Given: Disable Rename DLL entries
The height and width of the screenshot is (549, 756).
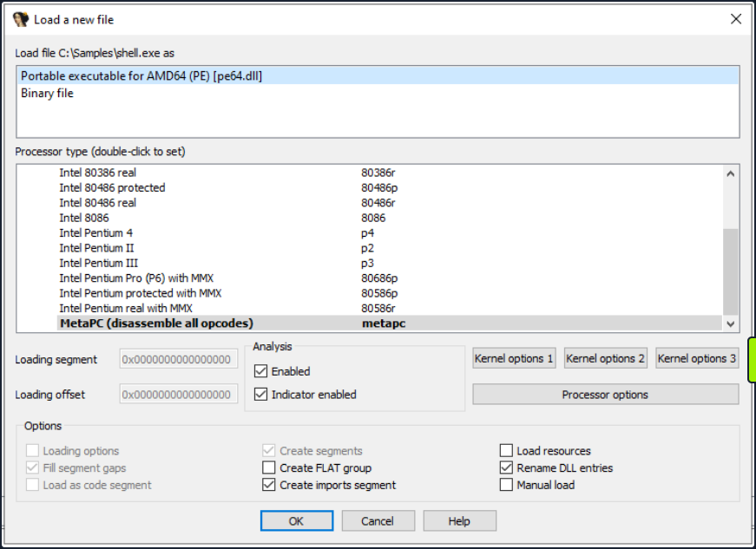Looking at the screenshot, I should tap(506, 467).
